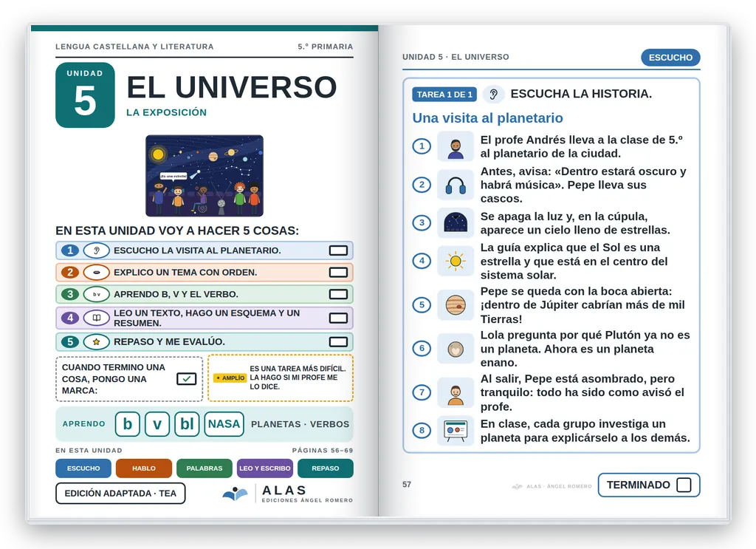Click the number 6 circle of the story list

tap(422, 348)
